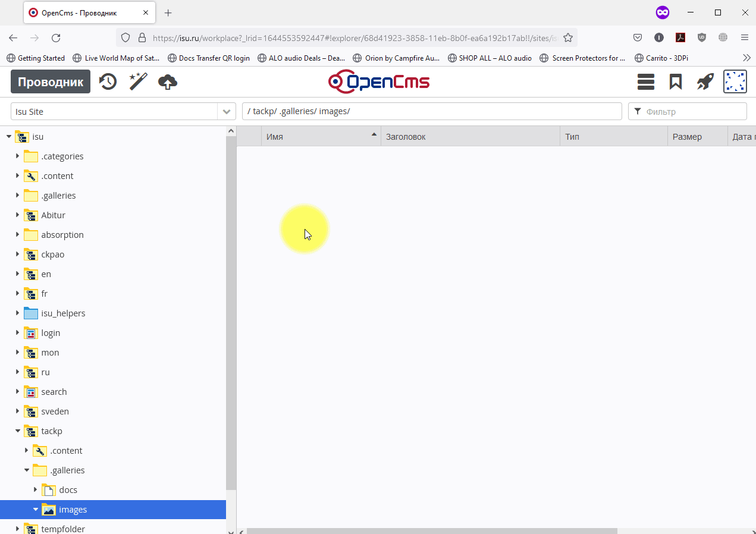Click the Firefox reload page icon
The height and width of the screenshot is (534, 756).
click(x=56, y=38)
